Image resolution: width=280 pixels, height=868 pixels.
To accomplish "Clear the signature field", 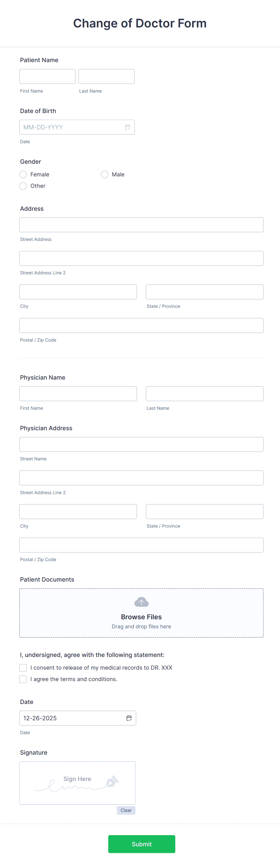I will point(126,810).
